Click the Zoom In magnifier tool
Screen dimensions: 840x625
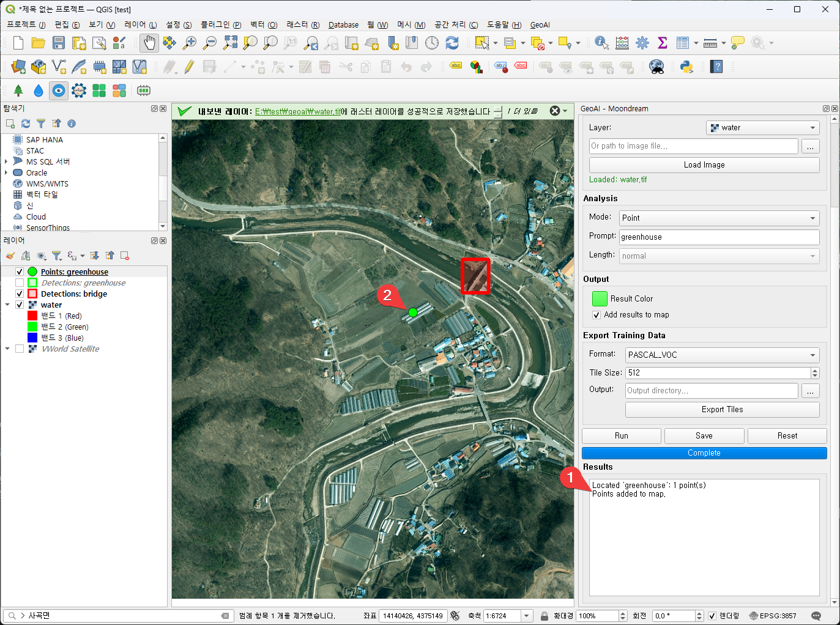(190, 43)
